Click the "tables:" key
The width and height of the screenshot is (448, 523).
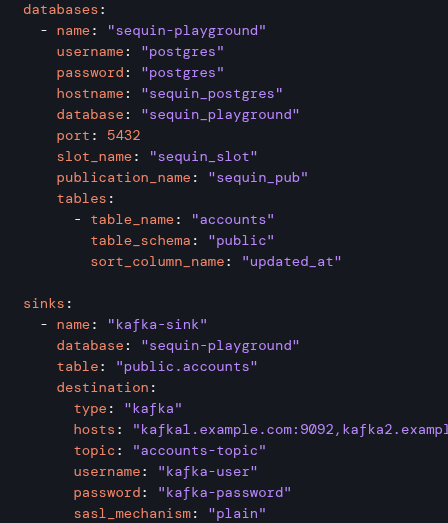[x=85, y=199]
